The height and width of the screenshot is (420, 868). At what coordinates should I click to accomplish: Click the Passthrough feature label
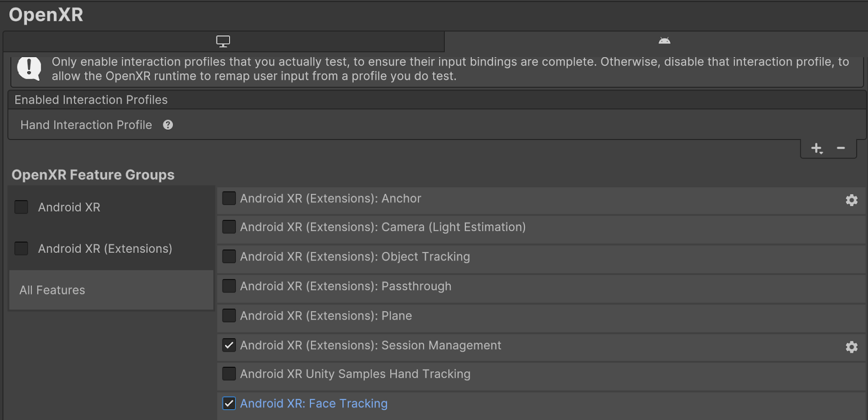(x=346, y=286)
